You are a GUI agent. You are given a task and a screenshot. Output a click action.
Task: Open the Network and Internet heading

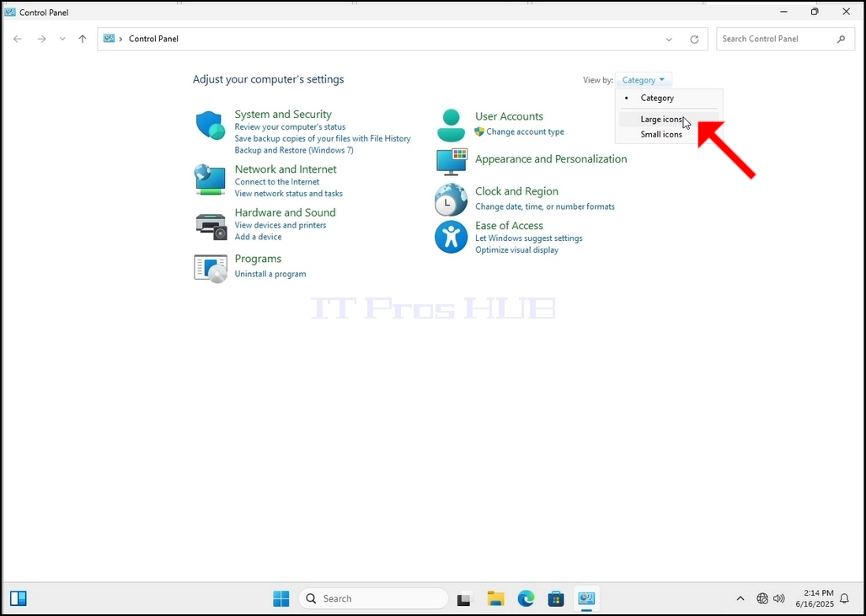[286, 169]
